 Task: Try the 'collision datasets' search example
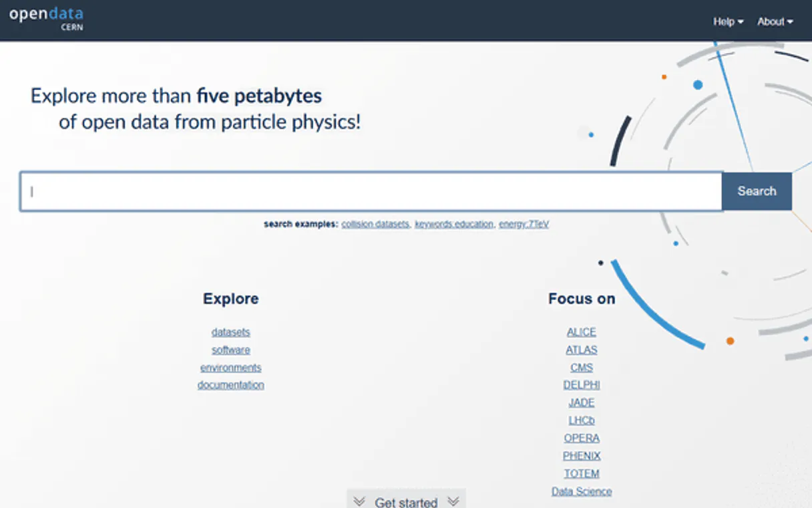(375, 225)
